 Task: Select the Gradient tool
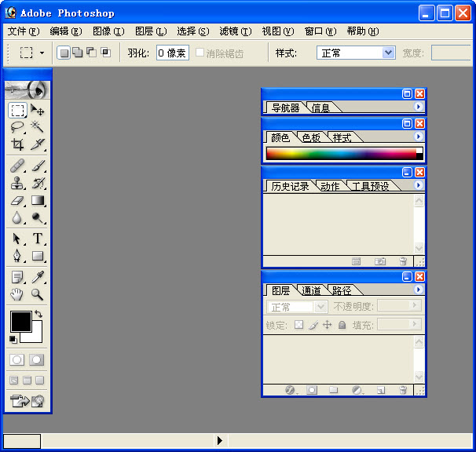coord(38,201)
